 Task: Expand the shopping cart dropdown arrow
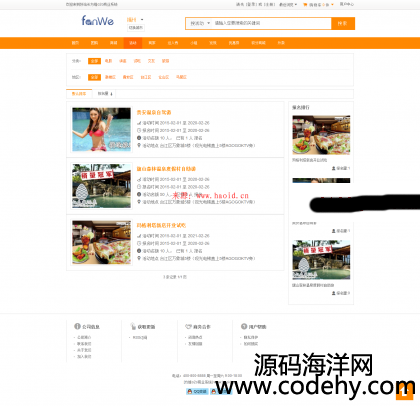click(332, 4)
